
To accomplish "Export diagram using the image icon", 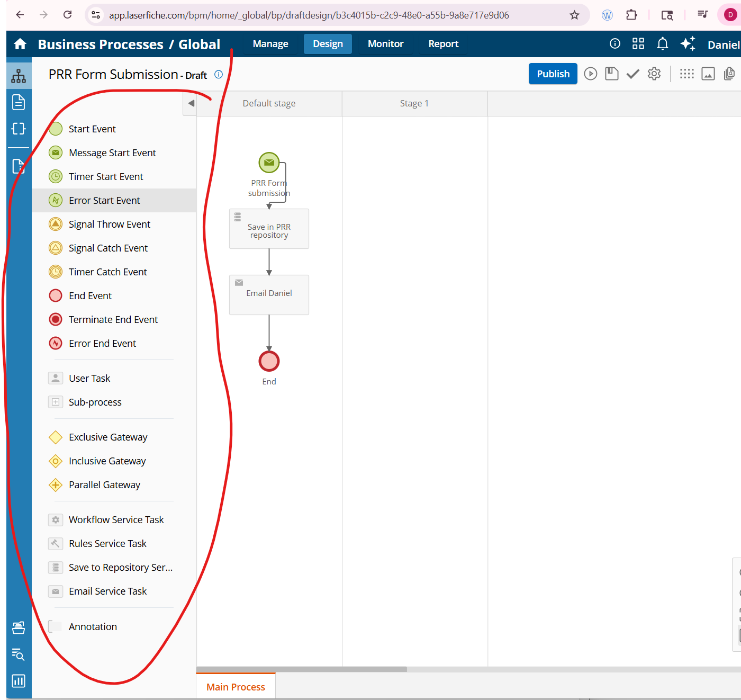I will (708, 74).
